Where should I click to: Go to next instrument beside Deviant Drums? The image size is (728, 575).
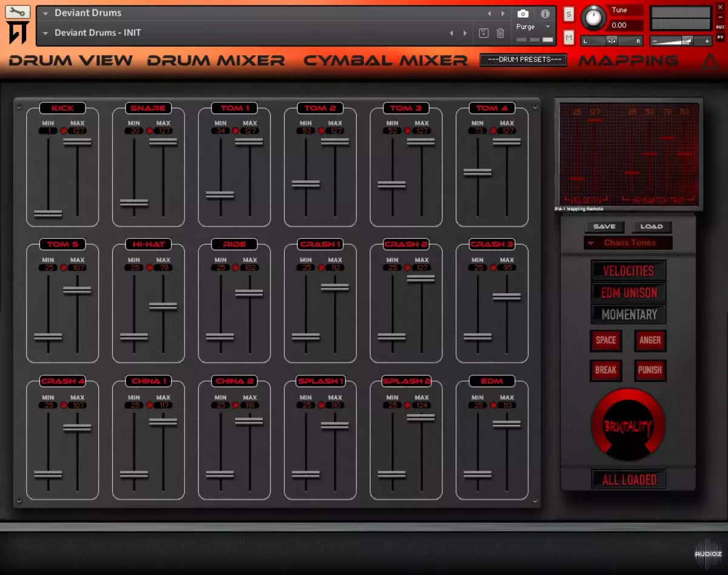tap(502, 13)
